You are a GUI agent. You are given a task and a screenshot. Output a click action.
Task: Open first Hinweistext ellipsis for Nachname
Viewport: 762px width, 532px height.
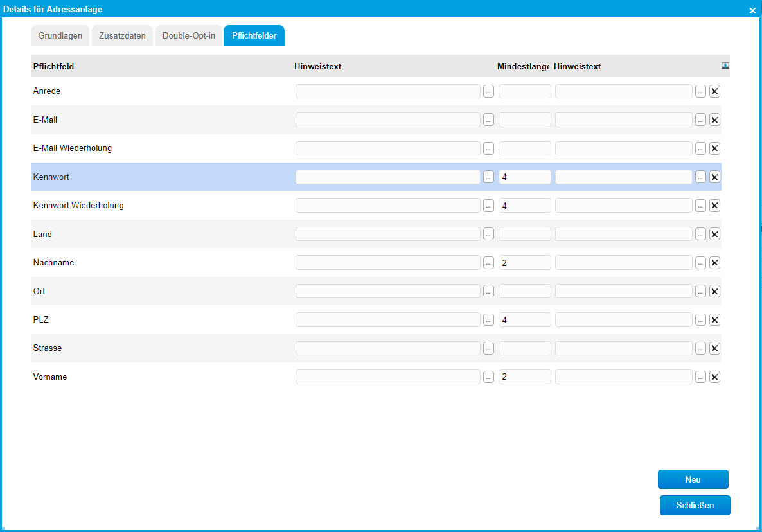[x=488, y=263]
